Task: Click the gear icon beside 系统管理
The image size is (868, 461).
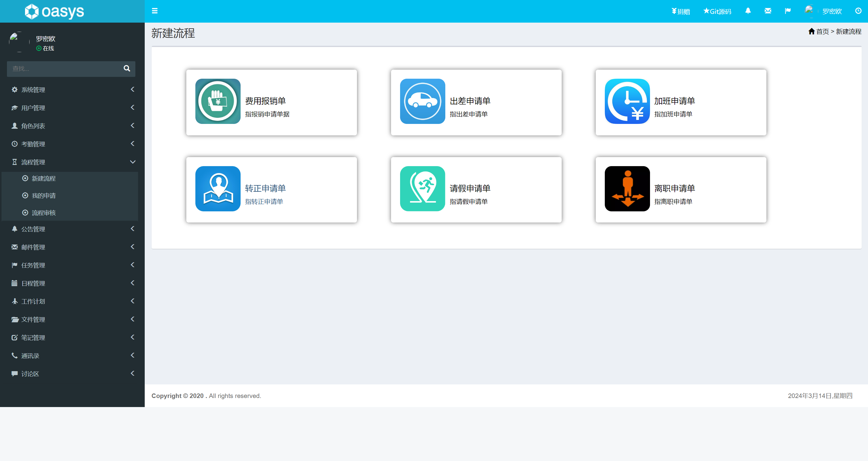Action: [14, 90]
